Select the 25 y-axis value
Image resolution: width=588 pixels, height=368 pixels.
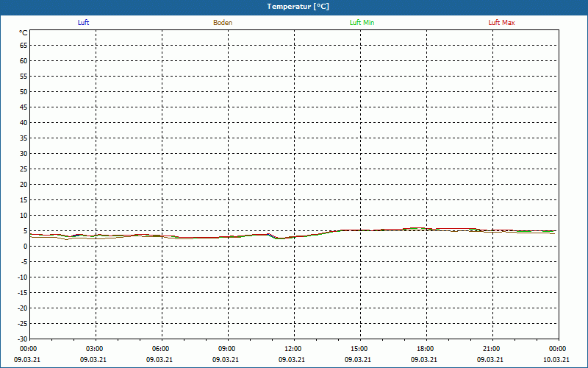click(x=24, y=169)
